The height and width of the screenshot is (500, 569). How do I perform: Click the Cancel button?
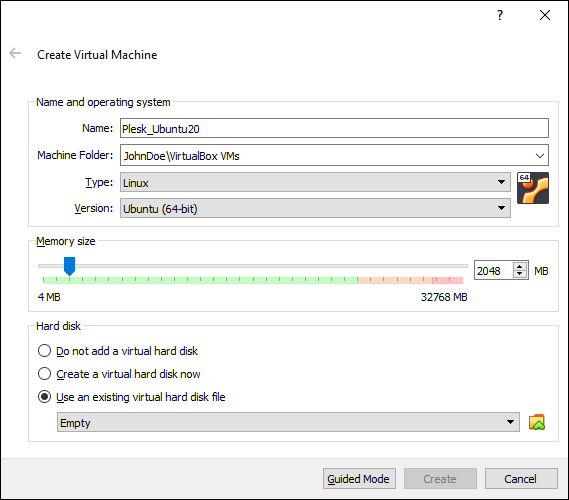[x=521, y=479]
